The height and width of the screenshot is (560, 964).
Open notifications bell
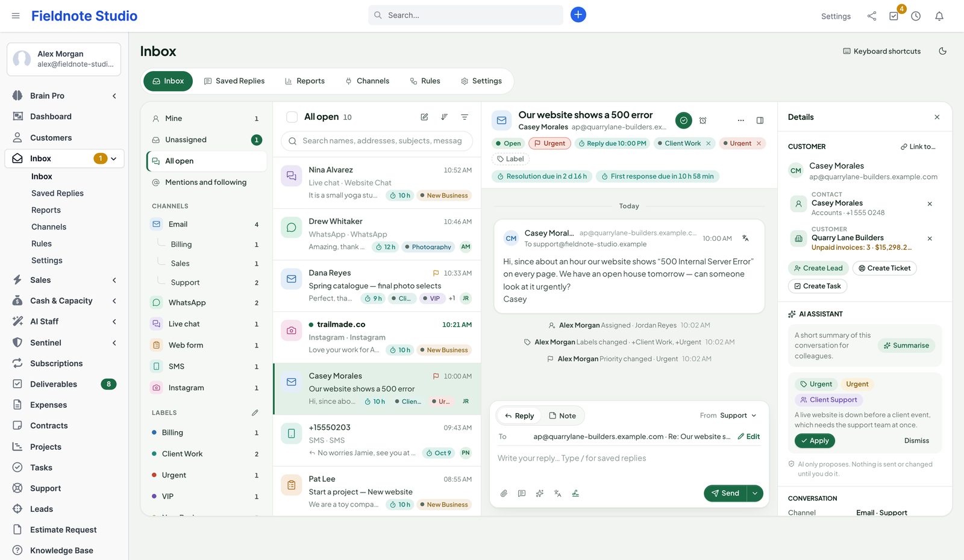pos(939,16)
